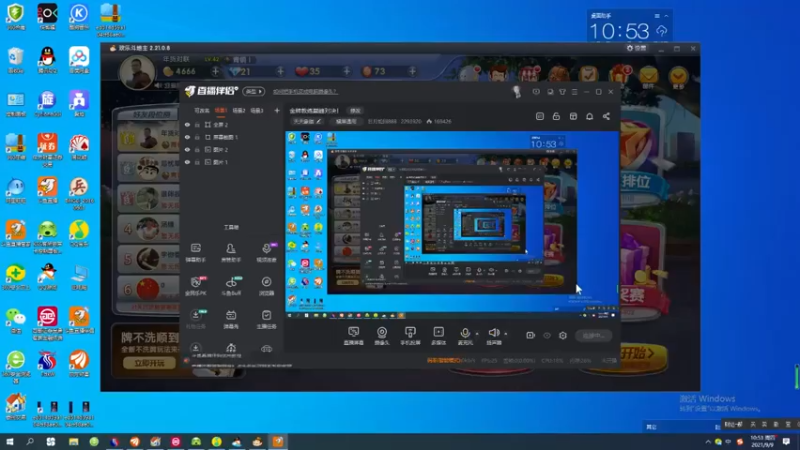Screen dimensions: 800x450
Task: Hide the 图片 1 source with eye icon
Action: pos(187,162)
